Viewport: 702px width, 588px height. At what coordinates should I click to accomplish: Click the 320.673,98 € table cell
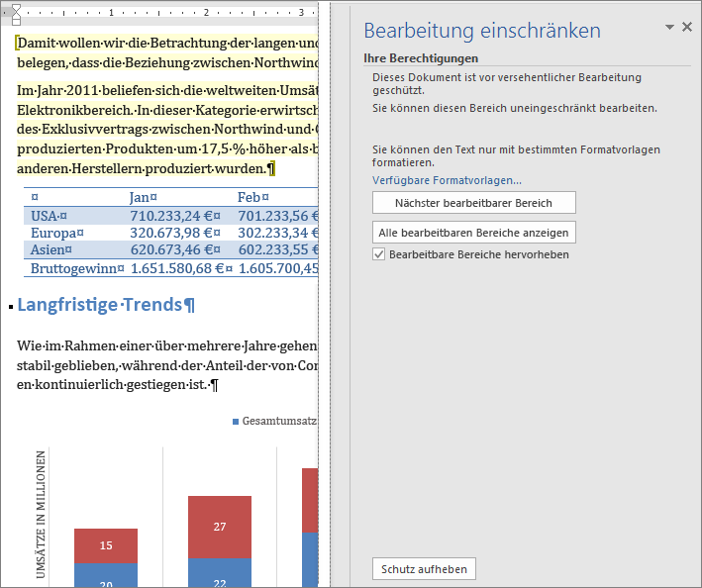pos(175,233)
